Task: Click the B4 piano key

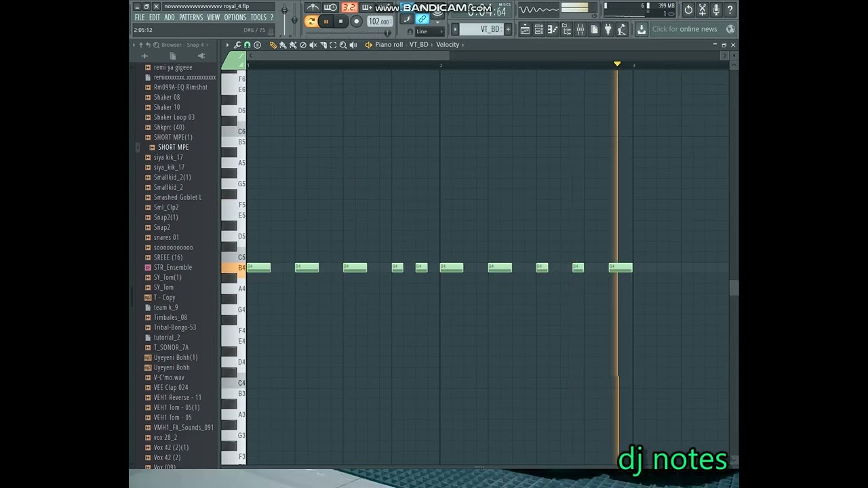Action: pyautogui.click(x=233, y=268)
